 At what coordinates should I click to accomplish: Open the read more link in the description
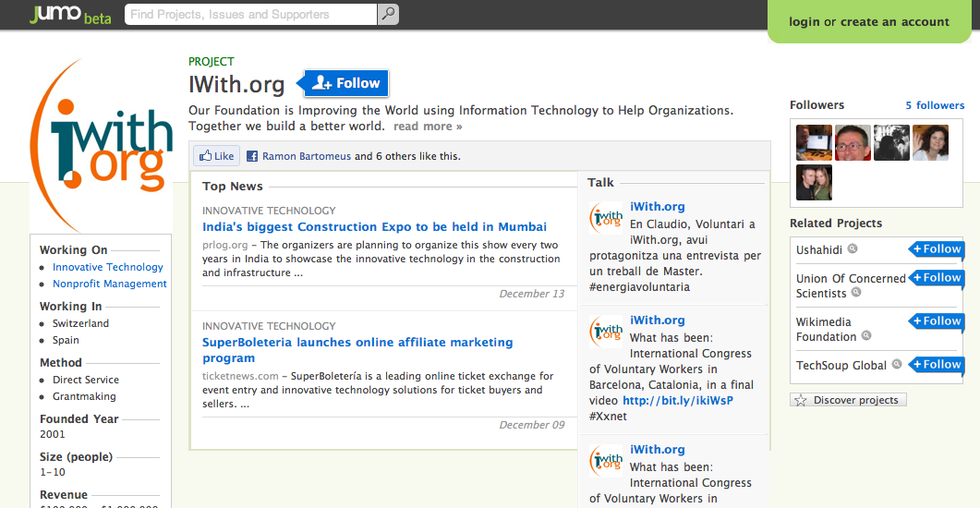[428, 127]
